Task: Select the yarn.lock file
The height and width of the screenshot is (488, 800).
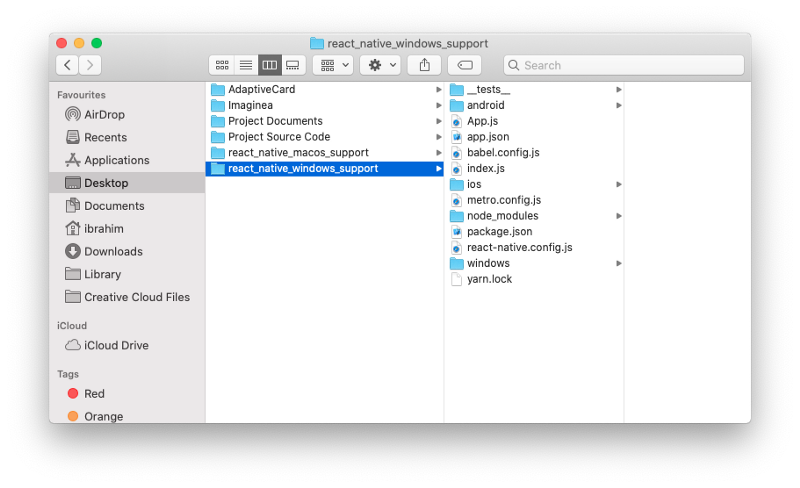Action: 534,279
